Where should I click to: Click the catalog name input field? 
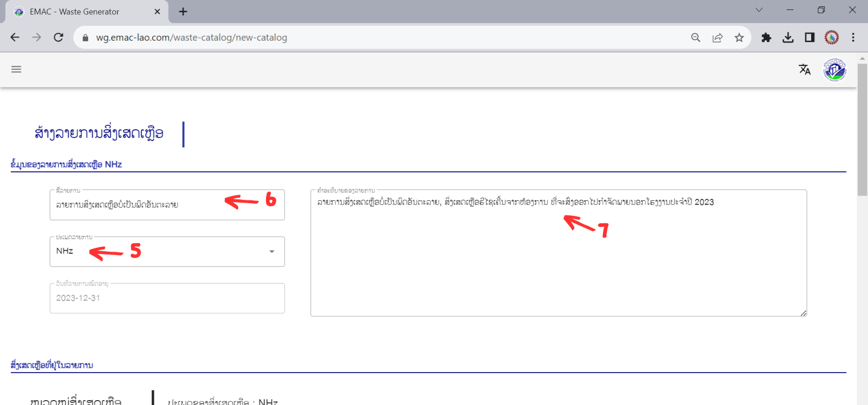137,205
